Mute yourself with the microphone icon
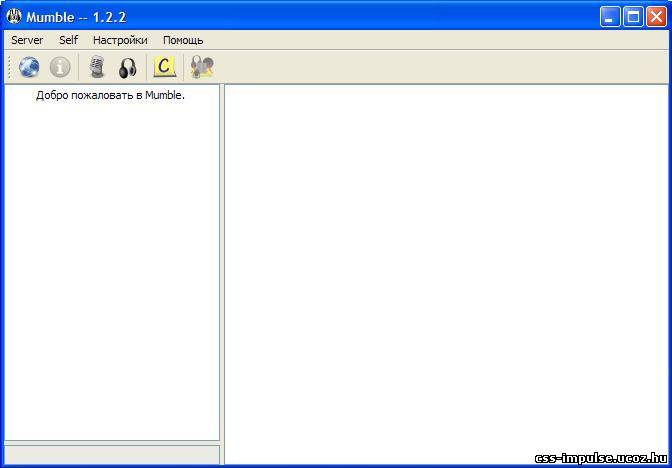Viewport: 672px width, 468px height. pos(97,67)
